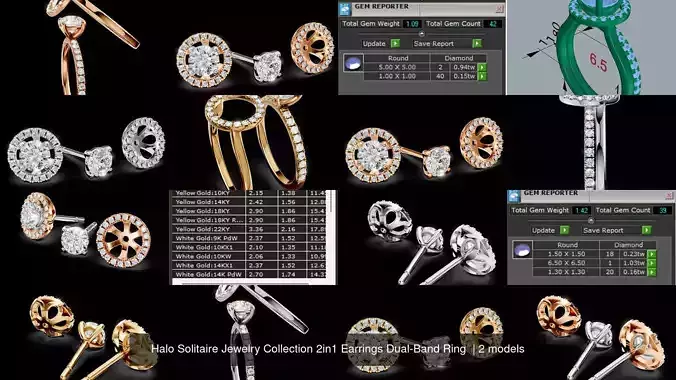Collapse the summary section in the 42-gem Gem Reporter
The height and width of the screenshot is (380, 676).
click(422, 34)
